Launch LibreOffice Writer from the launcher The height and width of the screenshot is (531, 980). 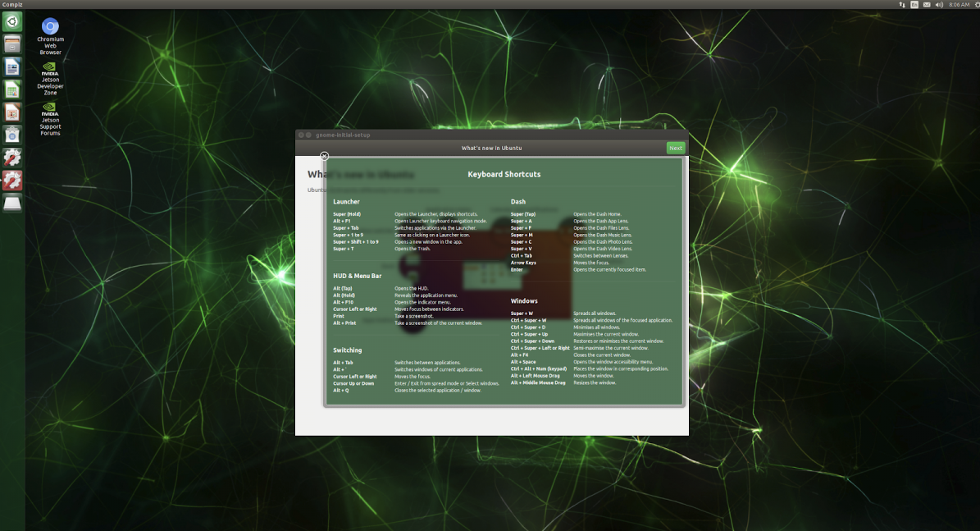pos(11,67)
